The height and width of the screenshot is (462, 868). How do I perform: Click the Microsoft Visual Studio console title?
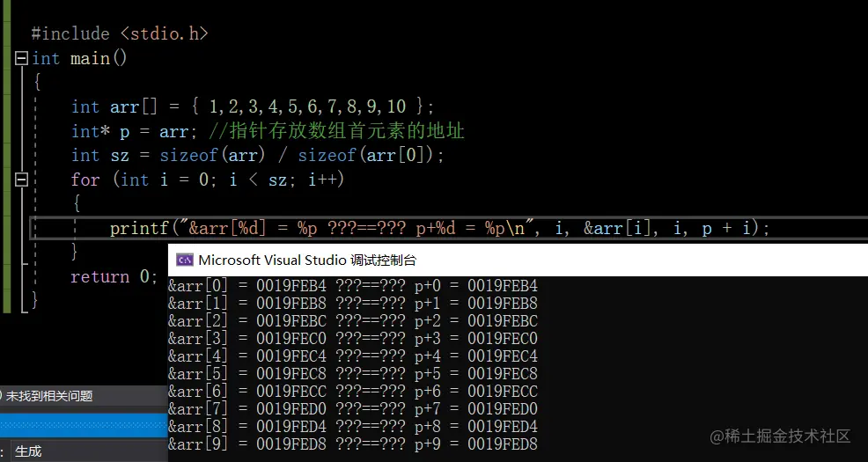[x=307, y=260]
